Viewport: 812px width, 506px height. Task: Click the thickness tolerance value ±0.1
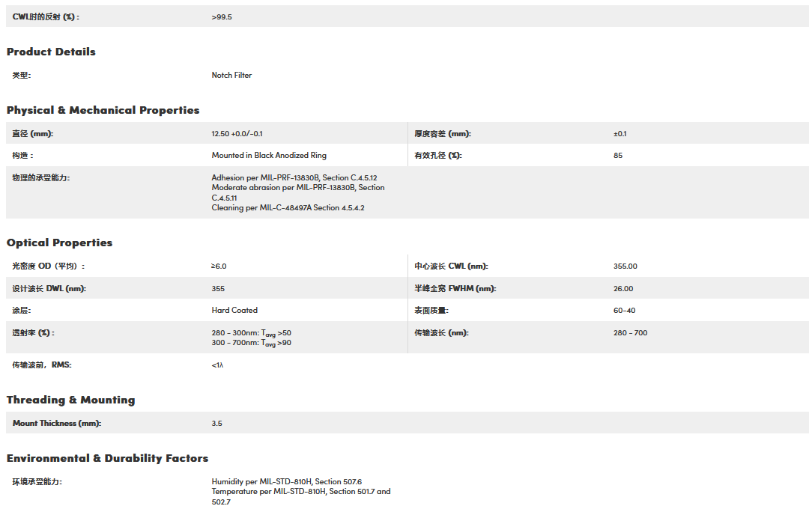619,134
